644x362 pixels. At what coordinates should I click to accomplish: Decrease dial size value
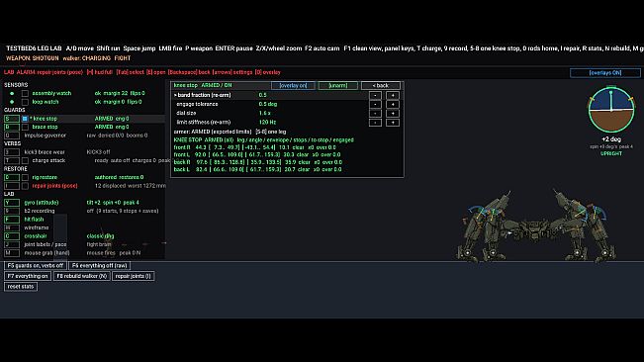(x=375, y=114)
